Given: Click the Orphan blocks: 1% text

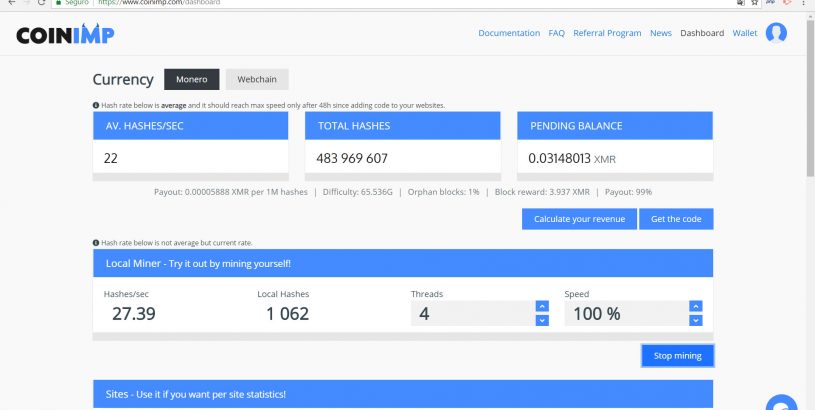Looking at the screenshot, I should (x=443, y=192).
